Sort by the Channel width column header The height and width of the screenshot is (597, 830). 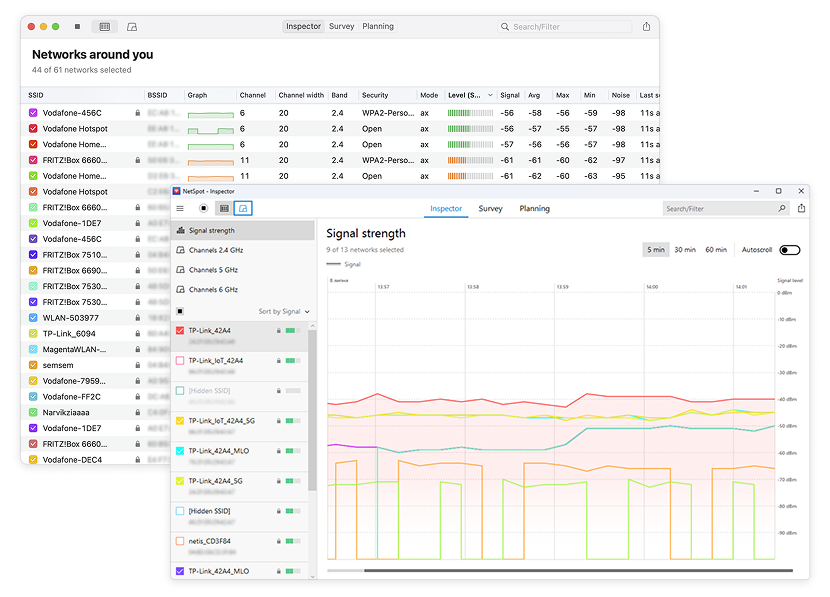click(301, 95)
